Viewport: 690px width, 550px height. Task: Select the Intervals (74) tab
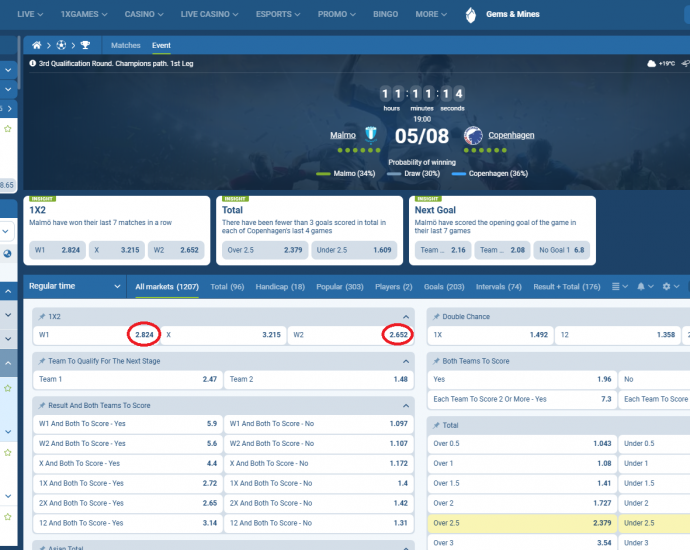pyautogui.click(x=499, y=287)
